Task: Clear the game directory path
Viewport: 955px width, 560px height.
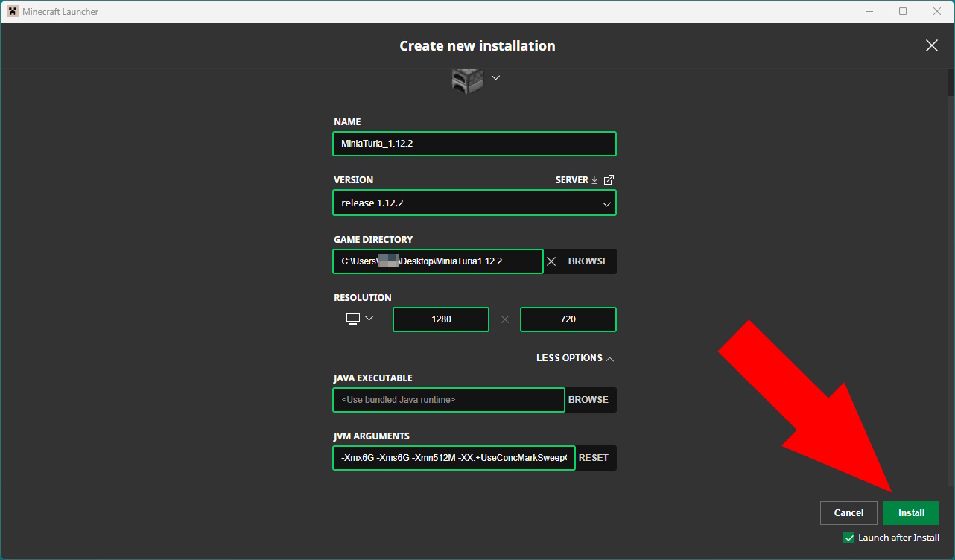Action: [551, 261]
